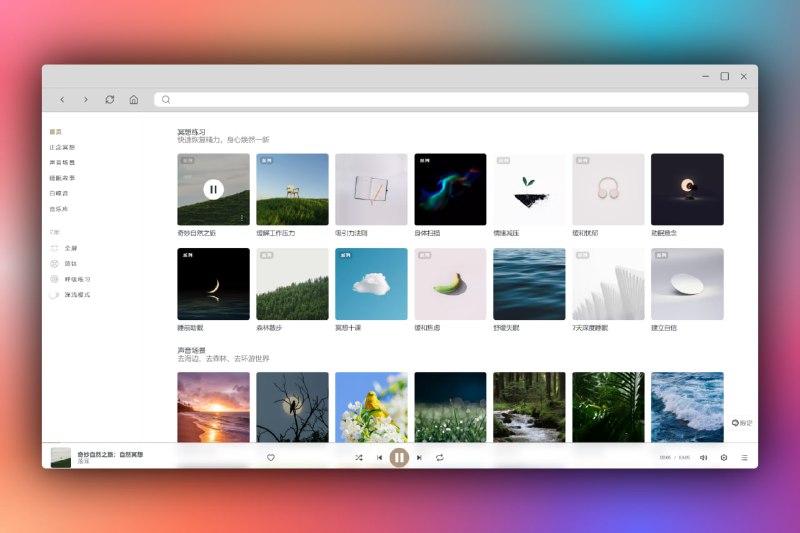800x533 pixels.
Task: Play the sunset beach sound scene
Action: [x=213, y=407]
